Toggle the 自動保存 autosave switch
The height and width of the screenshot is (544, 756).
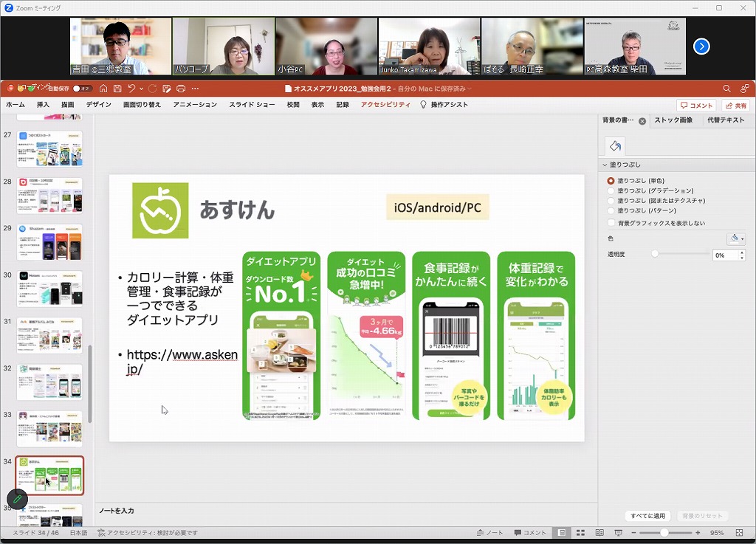click(81, 89)
